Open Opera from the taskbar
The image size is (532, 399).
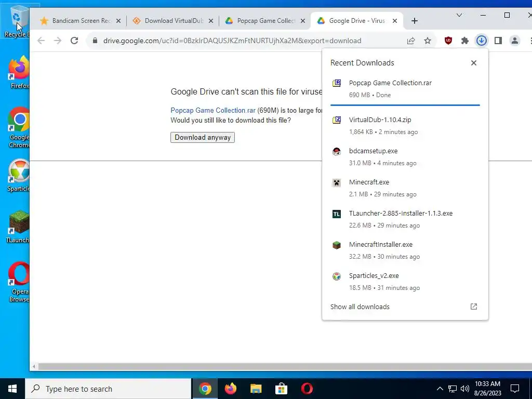click(x=307, y=389)
